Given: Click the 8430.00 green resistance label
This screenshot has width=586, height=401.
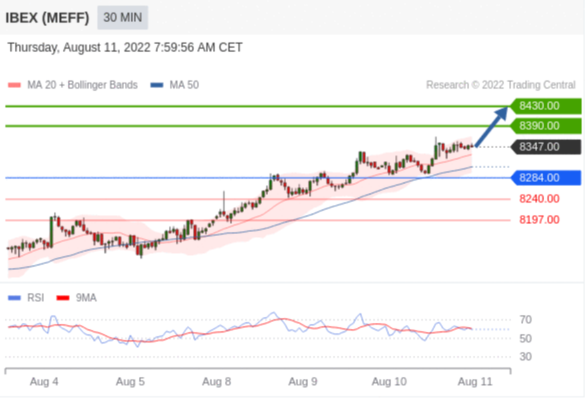Looking at the screenshot, I should (x=546, y=106).
